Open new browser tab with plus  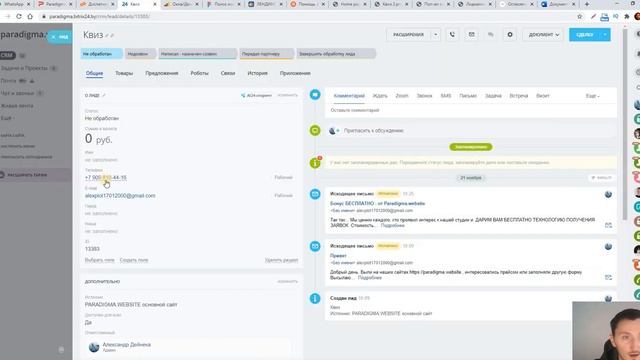click(x=587, y=4)
